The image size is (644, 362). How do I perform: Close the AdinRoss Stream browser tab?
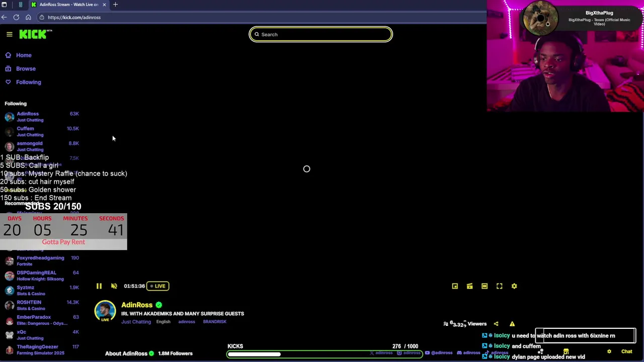point(104,5)
